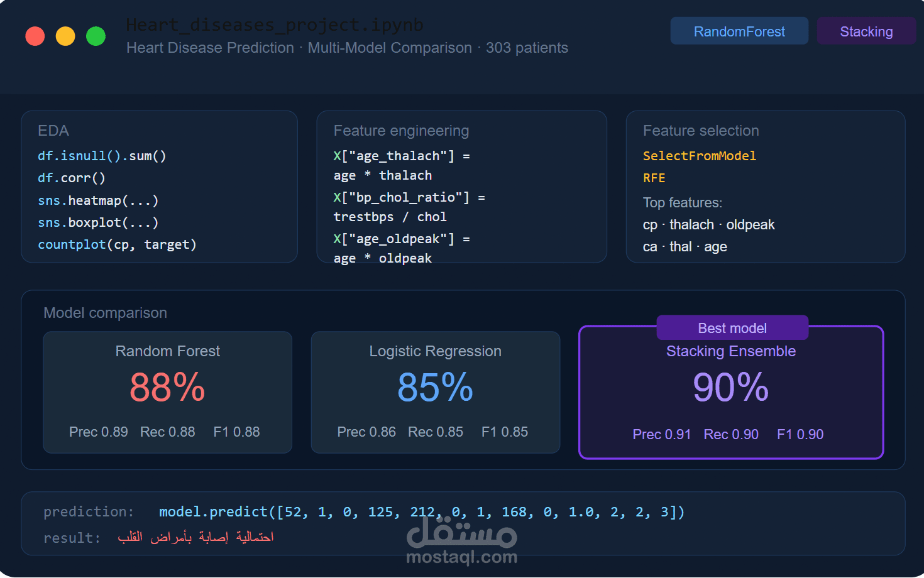This screenshot has height=578, width=924.
Task: Click the Top features: label
Action: pyautogui.click(x=683, y=203)
